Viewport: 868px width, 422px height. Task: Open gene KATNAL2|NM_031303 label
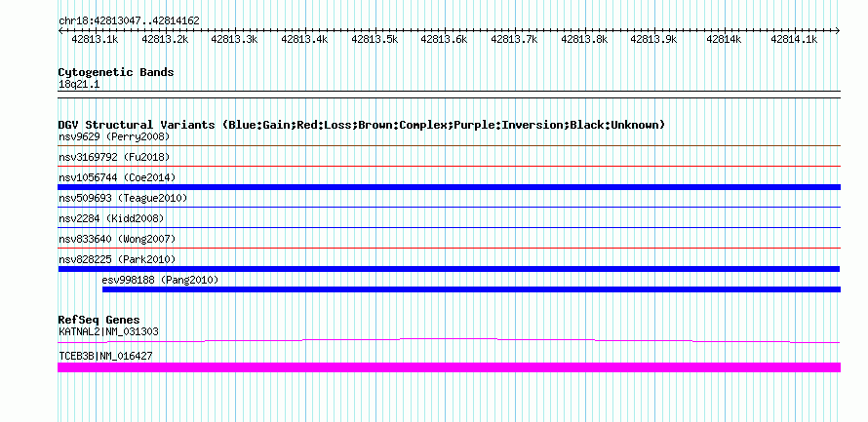point(108,331)
